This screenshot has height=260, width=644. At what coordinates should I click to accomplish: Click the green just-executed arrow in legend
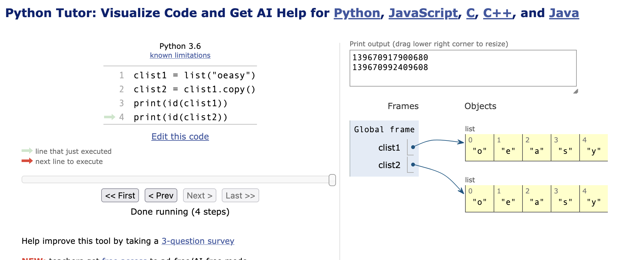click(27, 151)
